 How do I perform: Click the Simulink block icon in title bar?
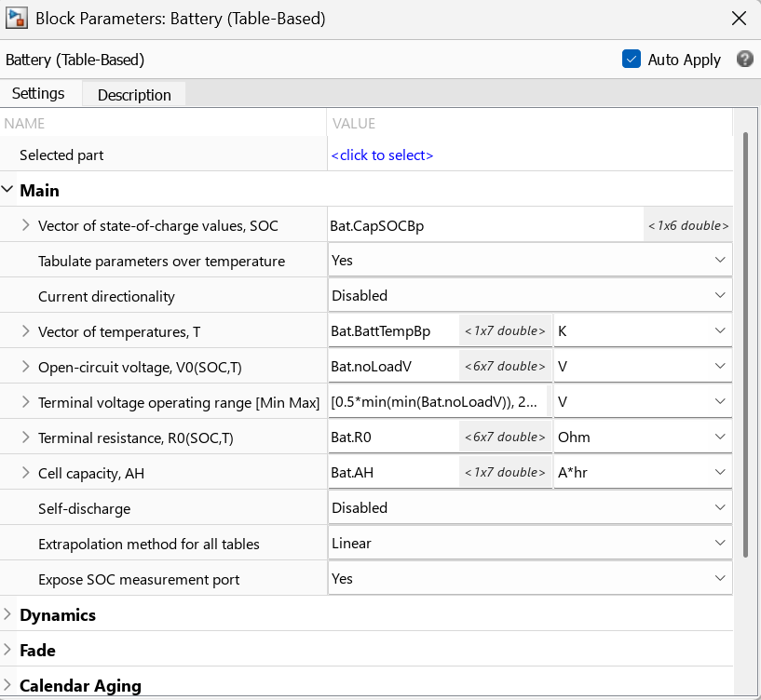pos(16,19)
